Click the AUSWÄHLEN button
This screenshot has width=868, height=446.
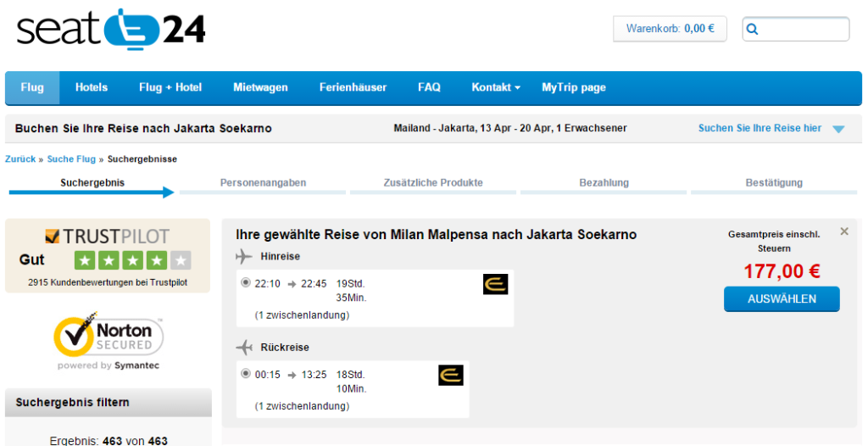click(782, 299)
